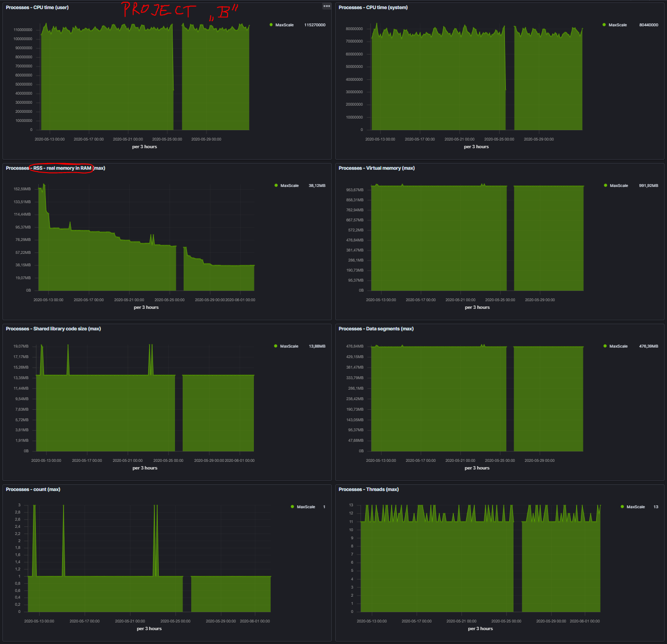Toggle MaxScale series label in Virtual memory panel
This screenshot has height=644, width=667.
tap(619, 186)
